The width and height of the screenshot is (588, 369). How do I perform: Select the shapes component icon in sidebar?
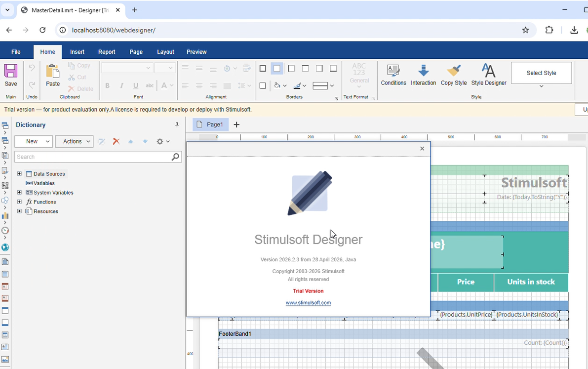[x=5, y=201]
